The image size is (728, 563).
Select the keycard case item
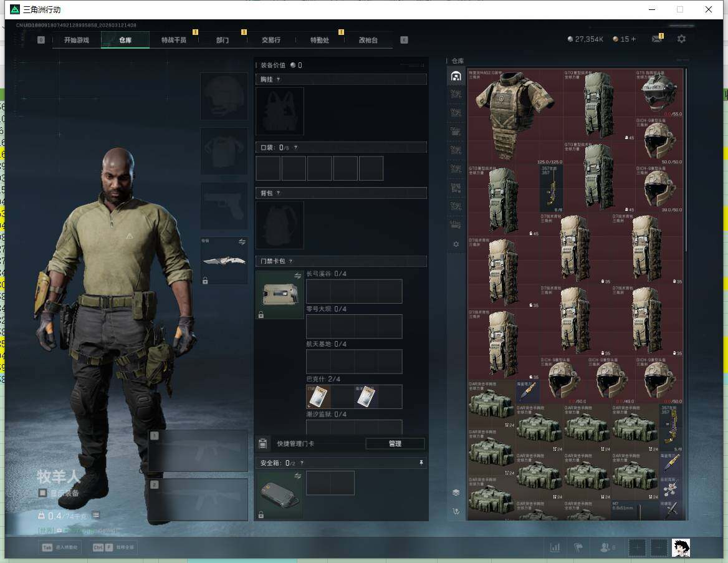(280, 294)
